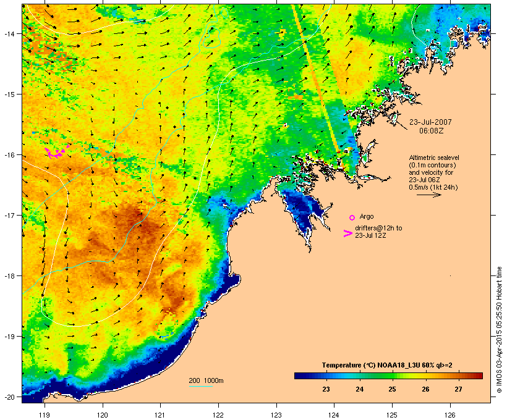Click the colorbar tick label 24

pyautogui.click(x=360, y=389)
